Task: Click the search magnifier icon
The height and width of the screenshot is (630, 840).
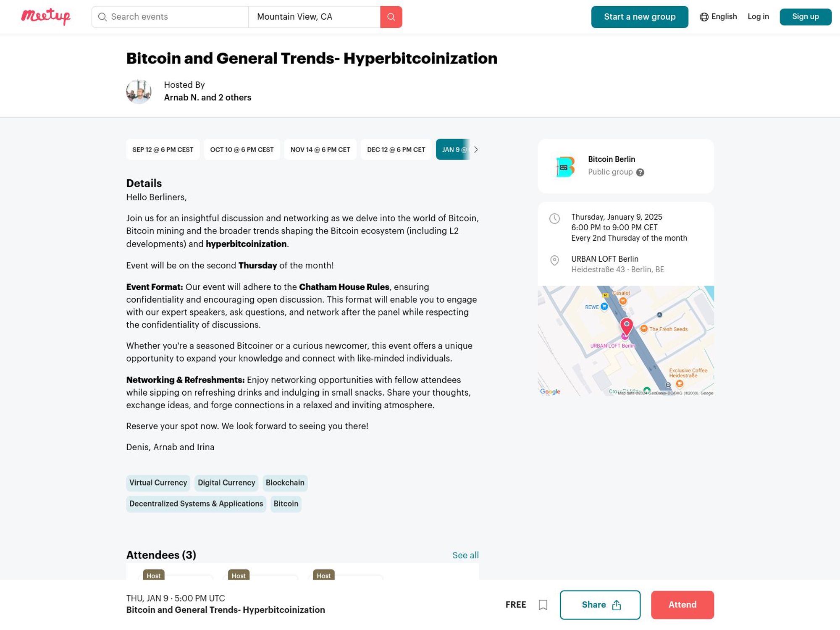Action: pos(391,16)
